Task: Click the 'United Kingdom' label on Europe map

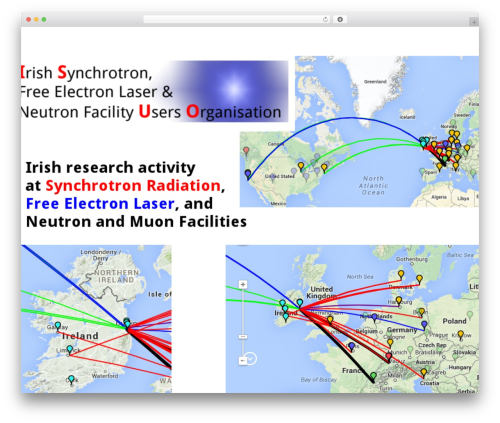Action: click(322, 292)
